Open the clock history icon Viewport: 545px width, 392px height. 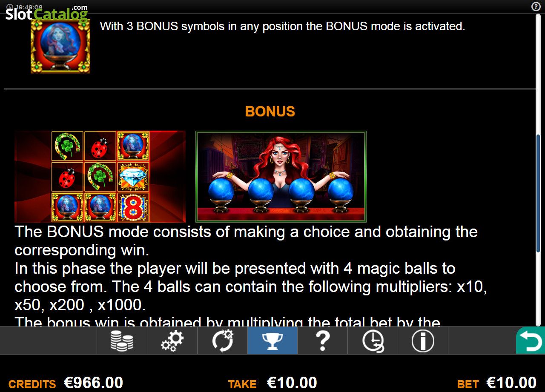tap(373, 340)
